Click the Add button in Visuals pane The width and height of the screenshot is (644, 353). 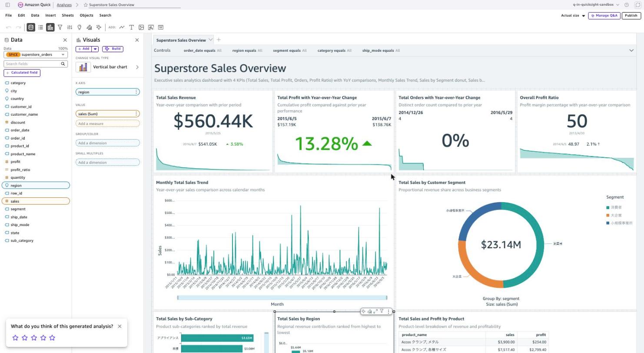pyautogui.click(x=83, y=49)
